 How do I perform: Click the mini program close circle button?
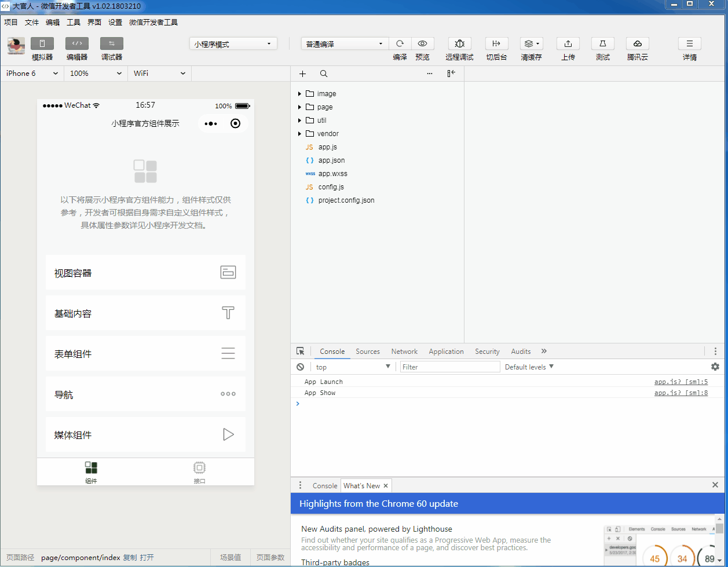click(235, 123)
